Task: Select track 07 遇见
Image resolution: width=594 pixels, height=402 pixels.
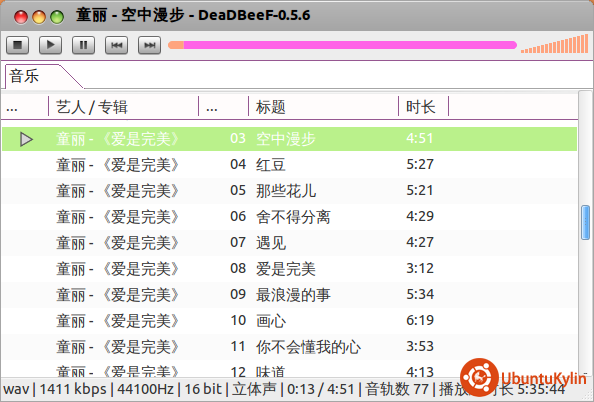Action: pos(289,243)
